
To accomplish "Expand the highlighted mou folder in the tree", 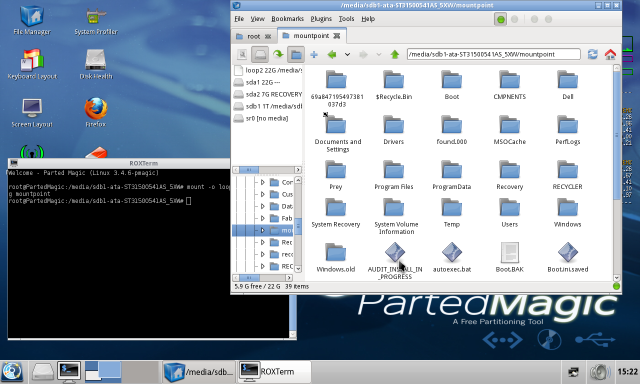I will pos(263,231).
